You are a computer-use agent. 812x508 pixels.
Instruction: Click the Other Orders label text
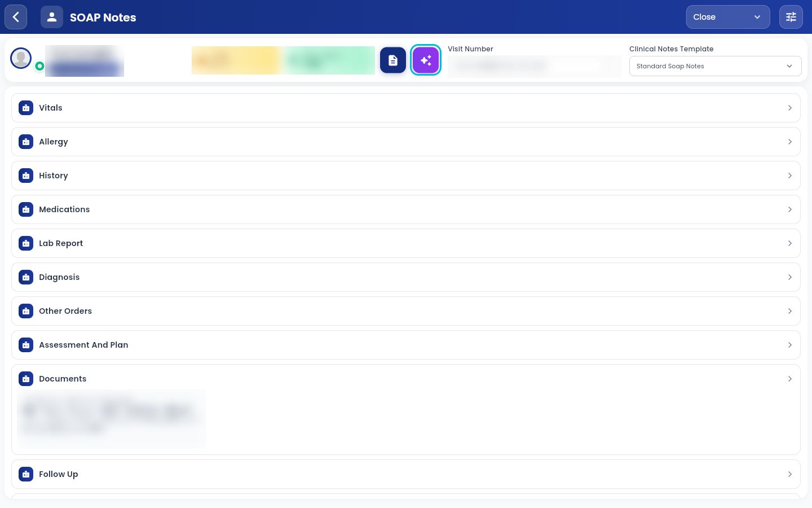pos(65,311)
